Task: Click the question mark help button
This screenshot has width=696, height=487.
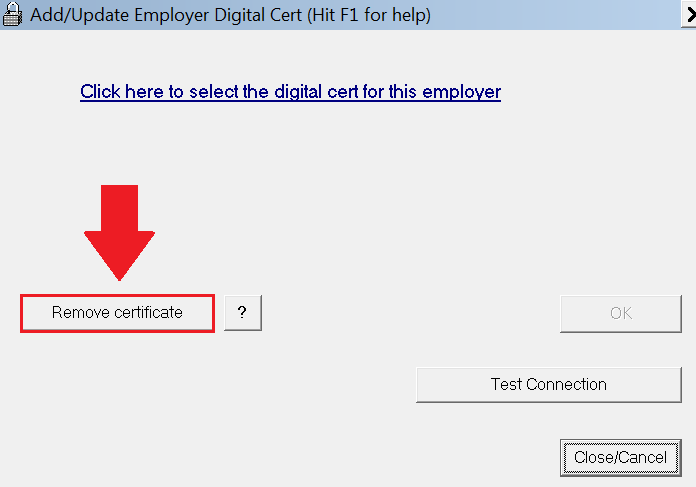Action: (243, 313)
